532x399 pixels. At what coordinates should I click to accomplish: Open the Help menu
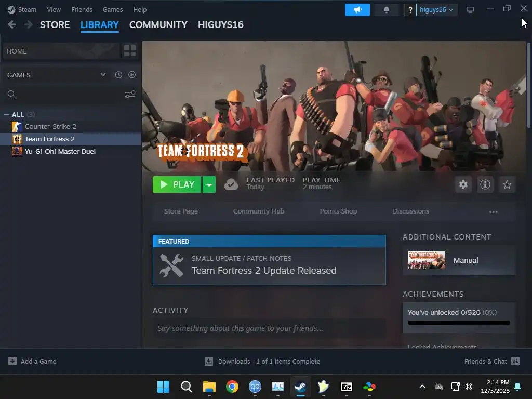[140, 9]
